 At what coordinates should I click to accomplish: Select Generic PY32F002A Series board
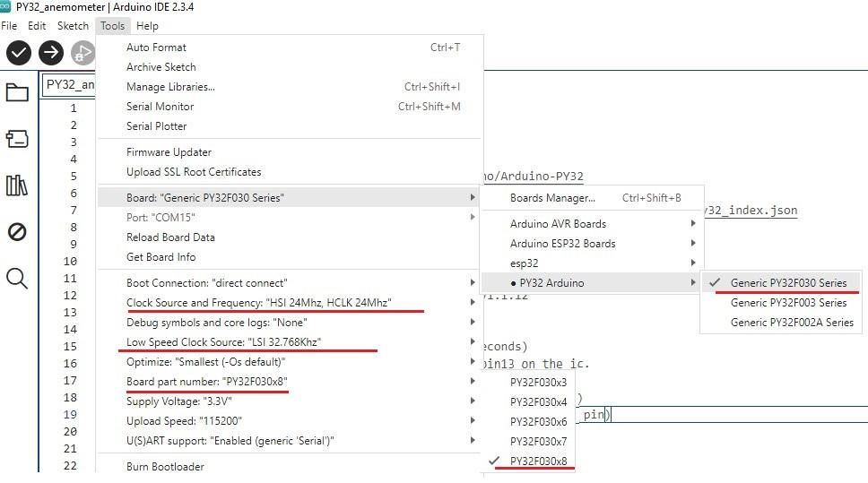point(781,323)
